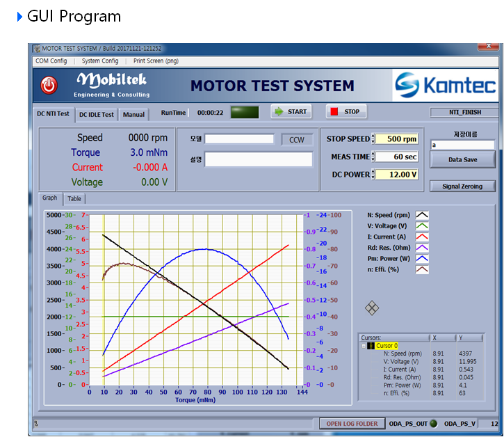This screenshot has width=504, height=437.
Task: Click the DC POWER value field
Action: 397,175
